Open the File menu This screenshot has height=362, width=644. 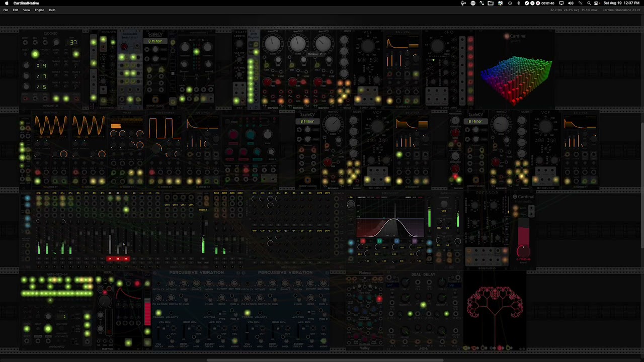pyautogui.click(x=6, y=10)
